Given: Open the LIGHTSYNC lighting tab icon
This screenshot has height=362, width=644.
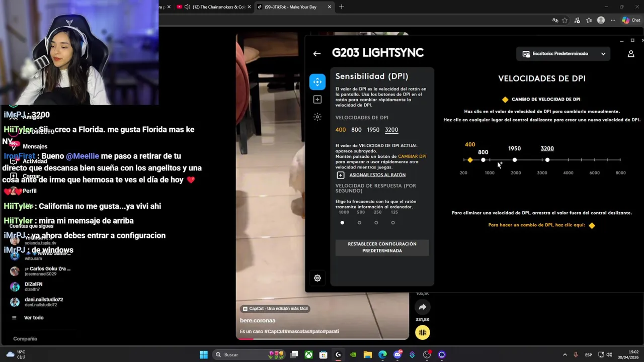Looking at the screenshot, I should tap(317, 117).
